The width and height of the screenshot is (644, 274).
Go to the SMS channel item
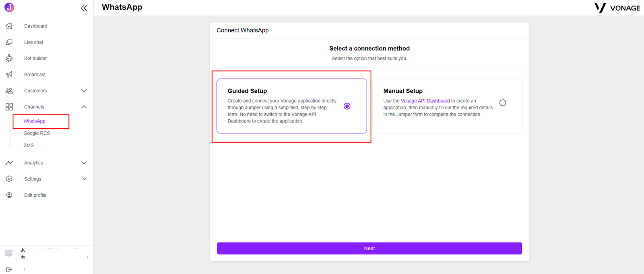pyautogui.click(x=29, y=145)
